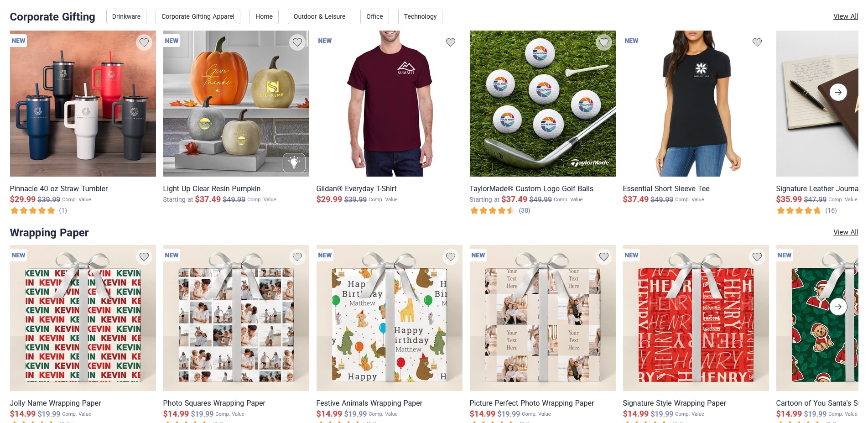The image size is (868, 423).
Task: Select the Drinkware category filter
Action: (x=126, y=16)
